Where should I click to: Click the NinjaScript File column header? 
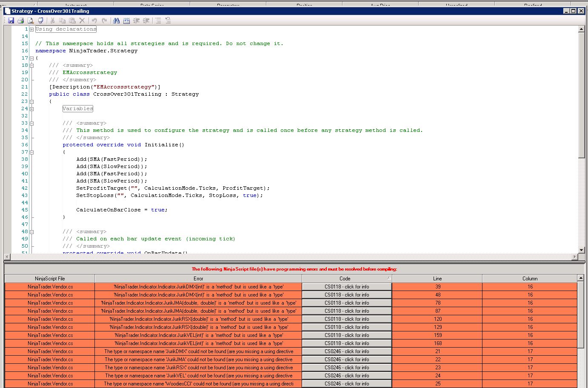[x=50, y=279]
